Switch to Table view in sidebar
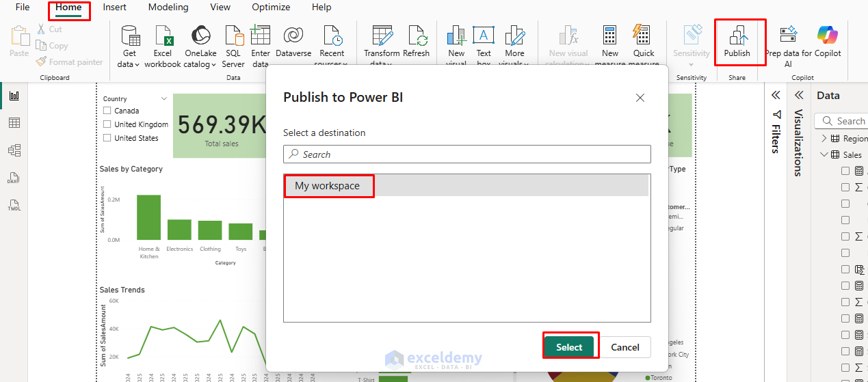The image size is (868, 382). pyautogui.click(x=14, y=123)
